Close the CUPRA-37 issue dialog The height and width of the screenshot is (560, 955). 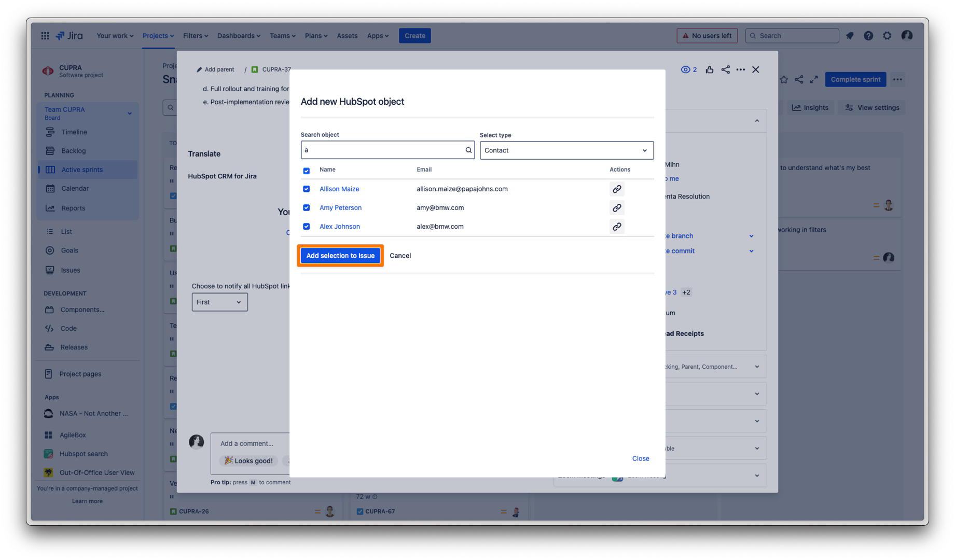pos(756,69)
